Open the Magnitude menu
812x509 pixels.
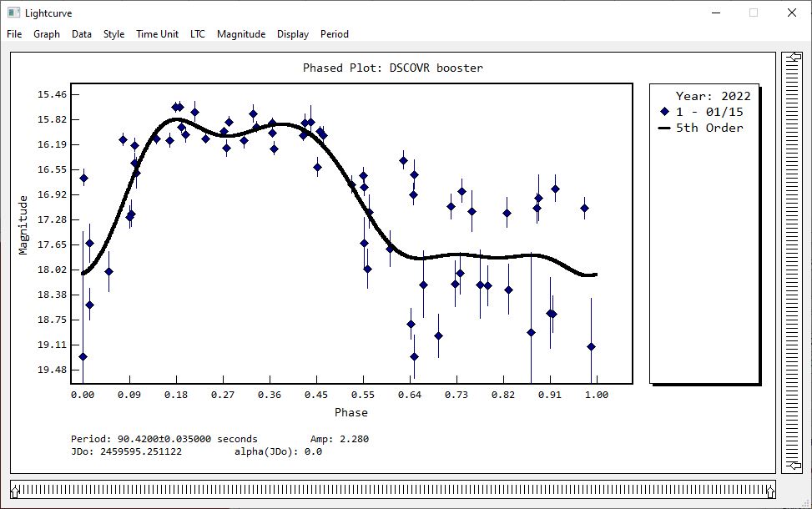click(x=241, y=34)
